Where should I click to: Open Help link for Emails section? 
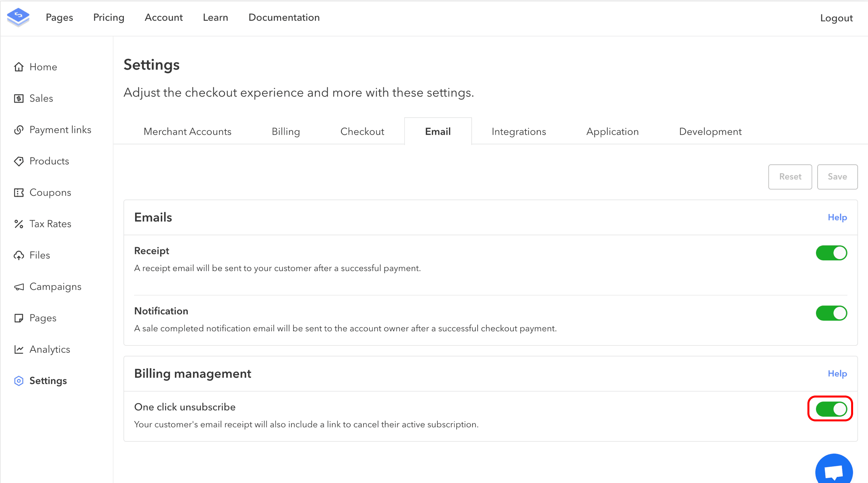click(x=837, y=217)
